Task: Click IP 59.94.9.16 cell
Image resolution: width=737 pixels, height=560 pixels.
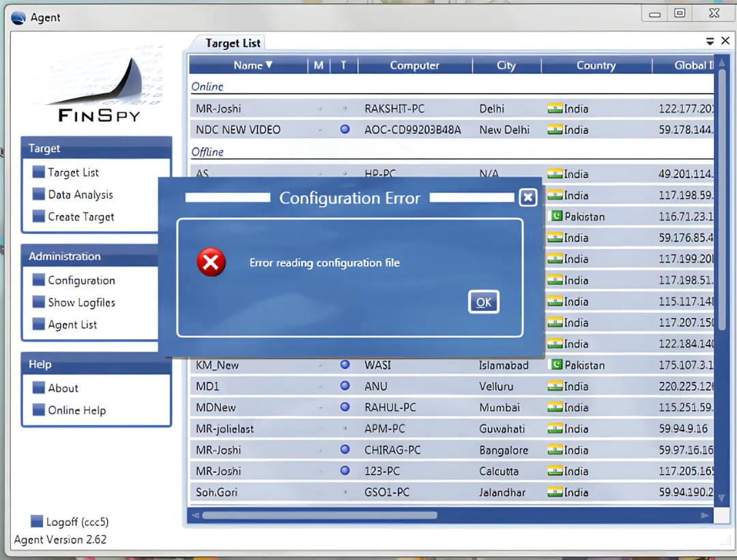Action: pos(683,428)
